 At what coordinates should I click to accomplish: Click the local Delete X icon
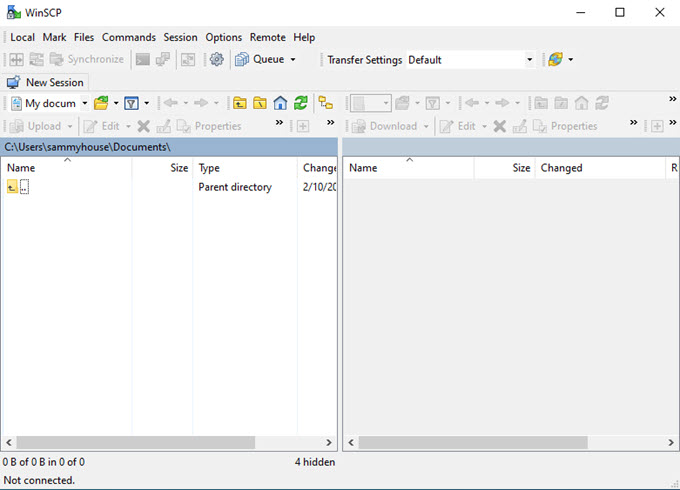pos(144,126)
